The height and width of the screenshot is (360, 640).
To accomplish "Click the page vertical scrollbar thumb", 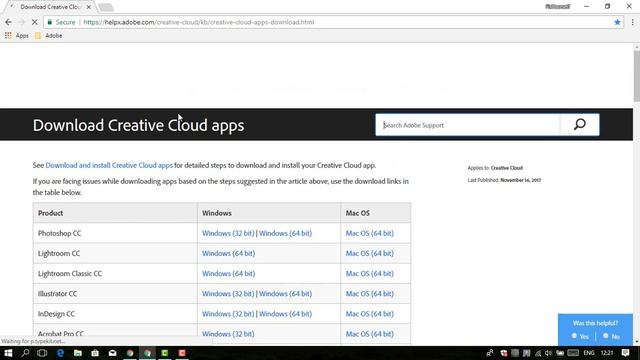I will pos(636,76).
